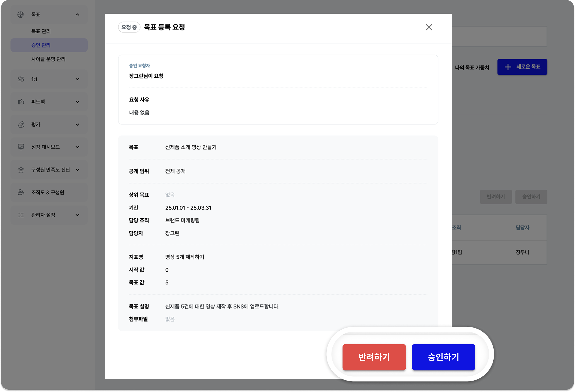Click the 평가 pencil icon
This screenshot has width=575, height=392.
click(x=21, y=124)
